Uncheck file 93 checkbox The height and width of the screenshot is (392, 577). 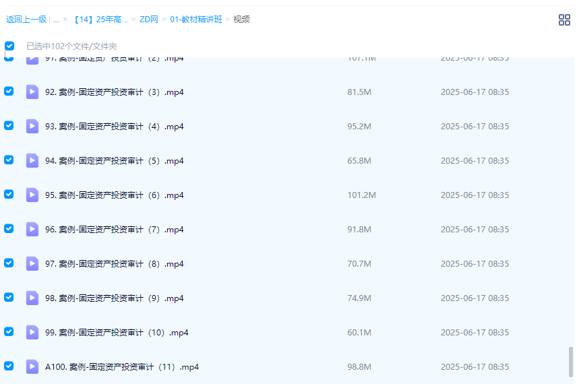pos(9,125)
